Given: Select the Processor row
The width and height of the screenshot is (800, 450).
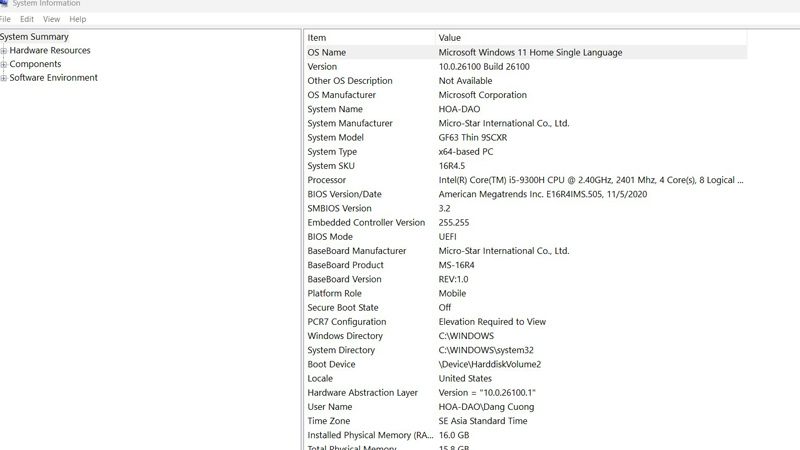Looking at the screenshot, I should click(x=327, y=181).
